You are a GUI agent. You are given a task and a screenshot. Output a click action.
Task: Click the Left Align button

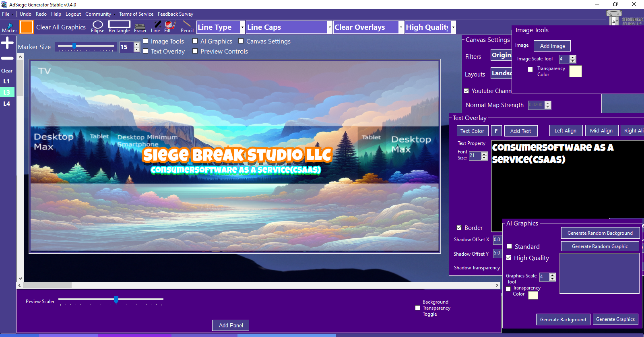pos(566,130)
